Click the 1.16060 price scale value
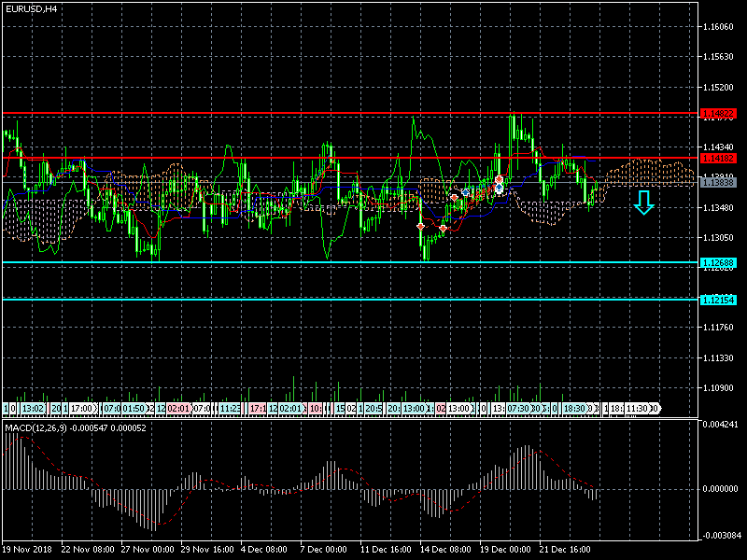Viewport: 747px width, 560px height. point(718,27)
